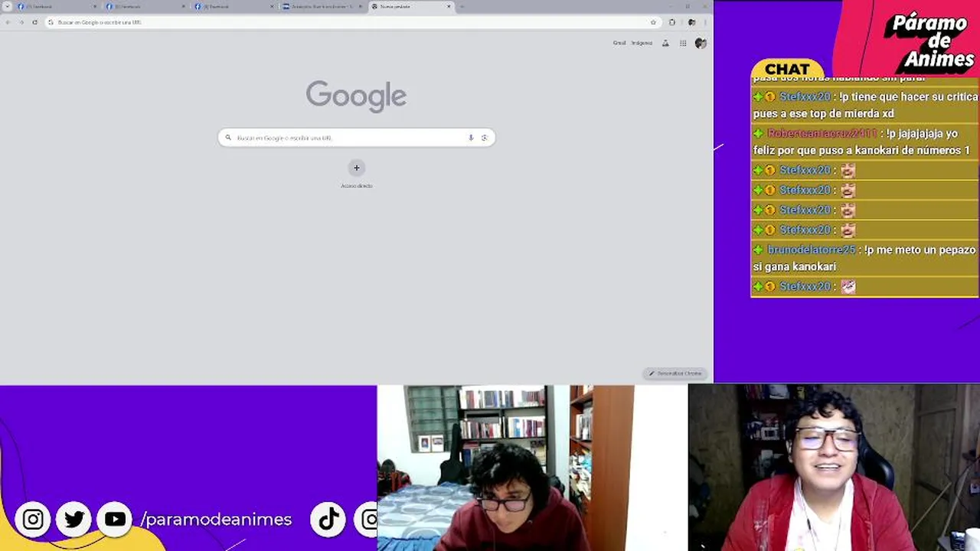This screenshot has width=980, height=551.
Task: Click the Personalizar Chrome button
Action: [675, 373]
